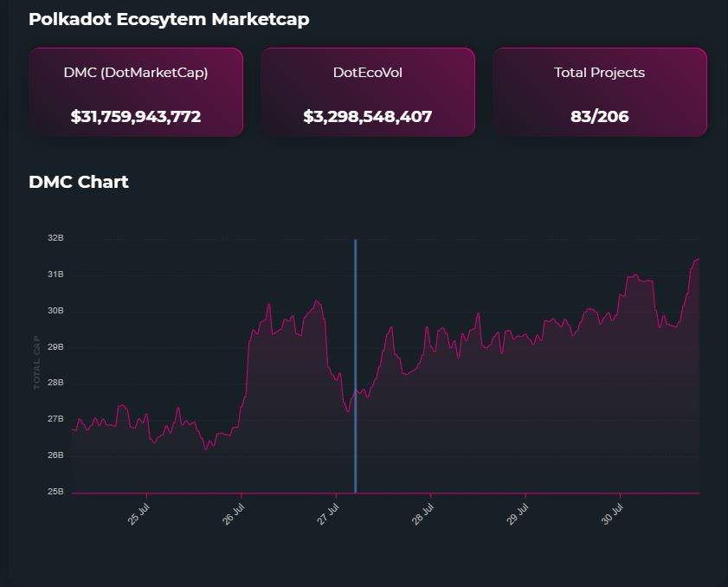Click the DMC (DotMarketCap) card

(136, 92)
